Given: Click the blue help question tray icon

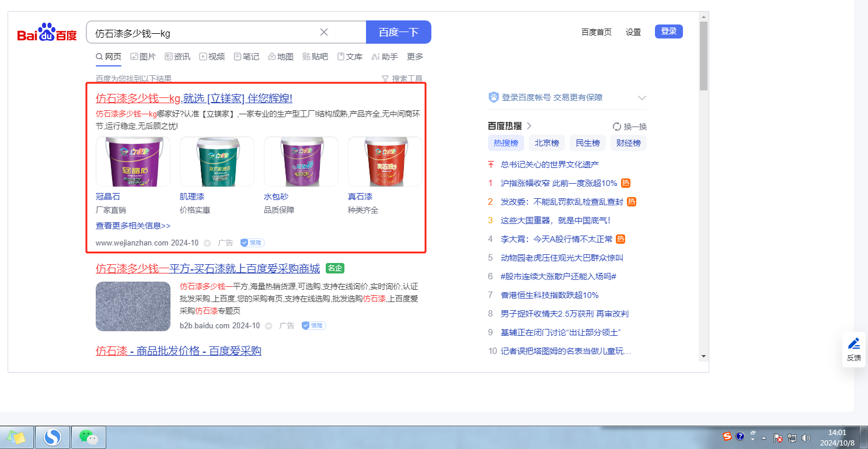Looking at the screenshot, I should (740, 436).
